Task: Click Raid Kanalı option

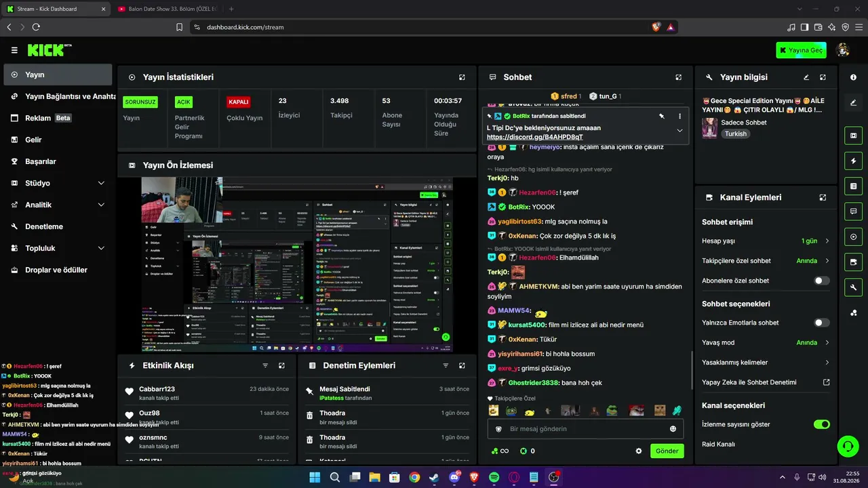Action: (x=718, y=444)
